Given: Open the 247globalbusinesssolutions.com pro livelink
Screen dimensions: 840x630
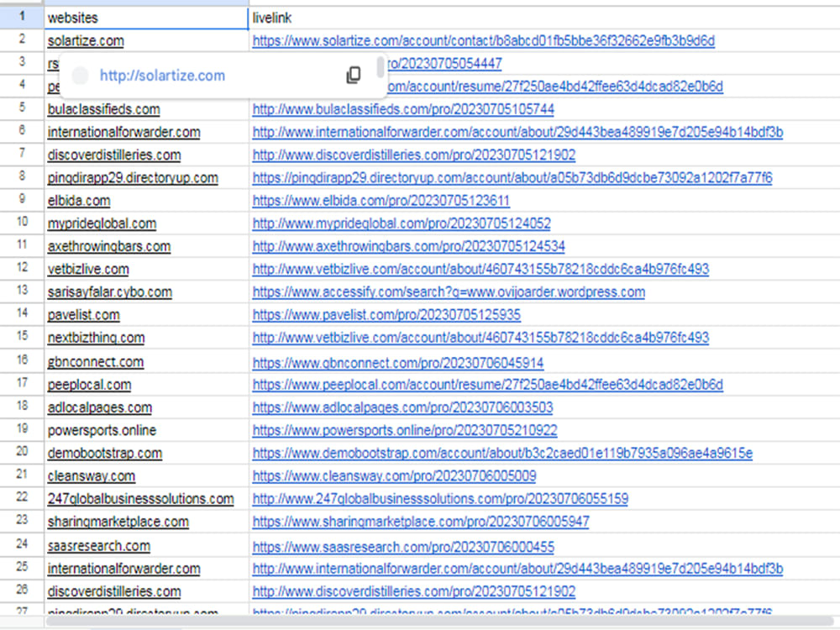Looking at the screenshot, I should pos(440,499).
